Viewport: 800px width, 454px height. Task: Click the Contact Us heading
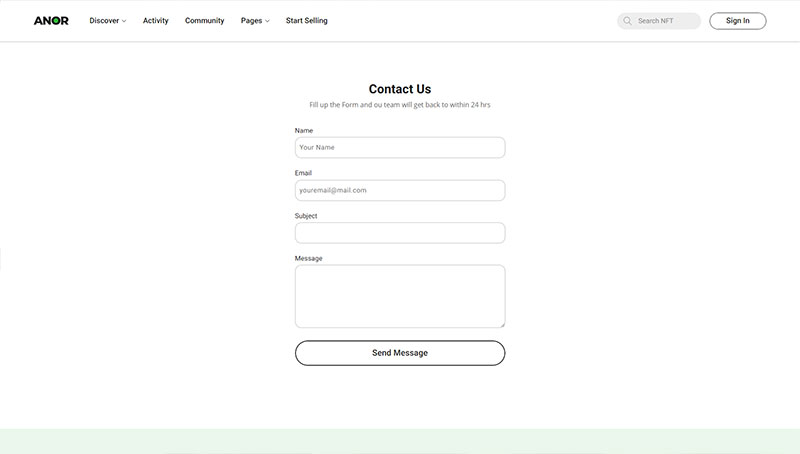[400, 89]
